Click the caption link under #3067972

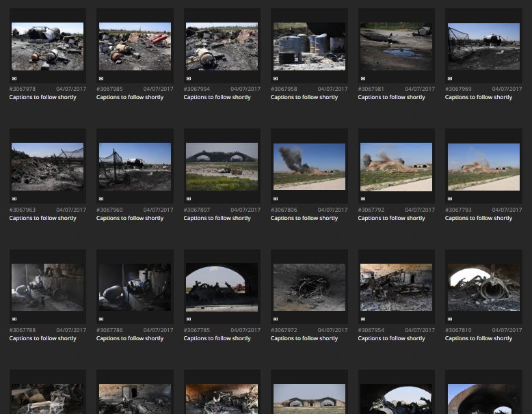click(x=304, y=338)
